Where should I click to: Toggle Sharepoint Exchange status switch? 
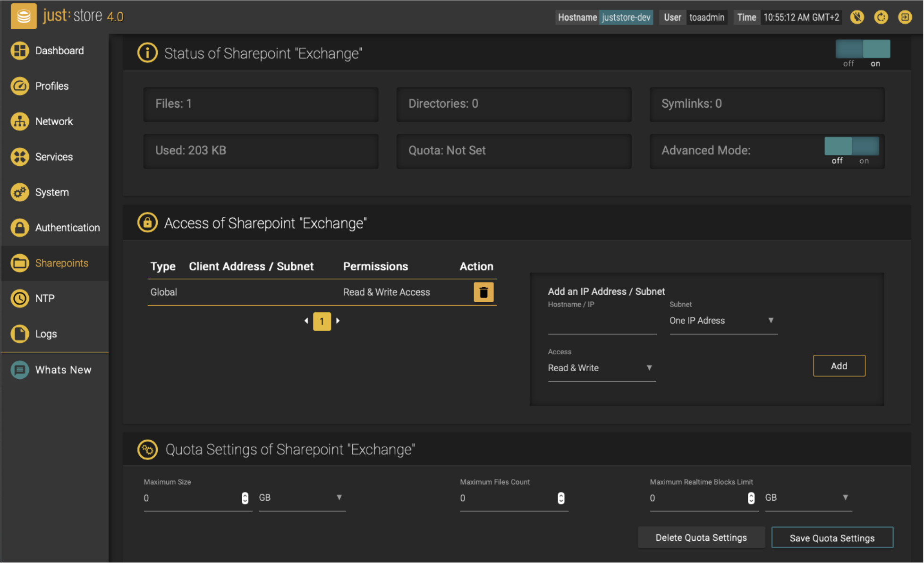[x=863, y=49]
